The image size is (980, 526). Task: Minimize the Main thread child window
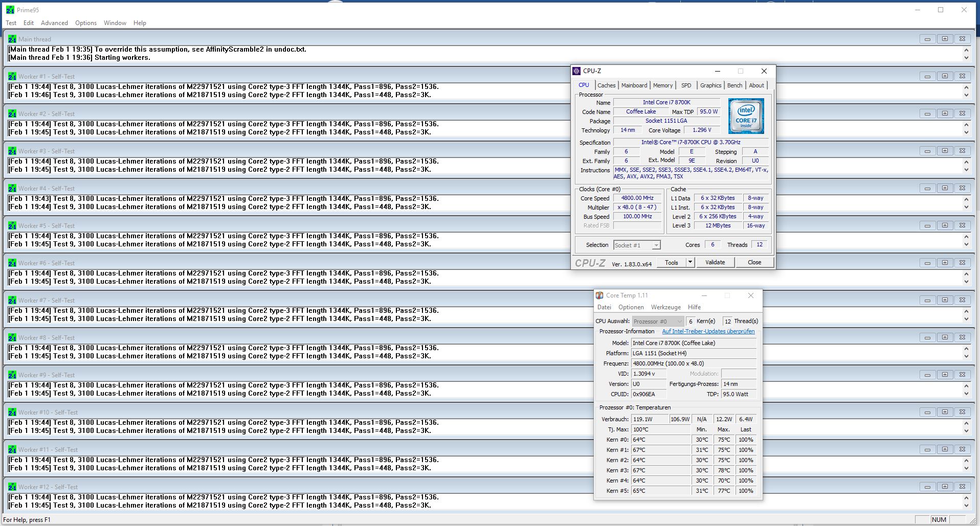click(927, 39)
